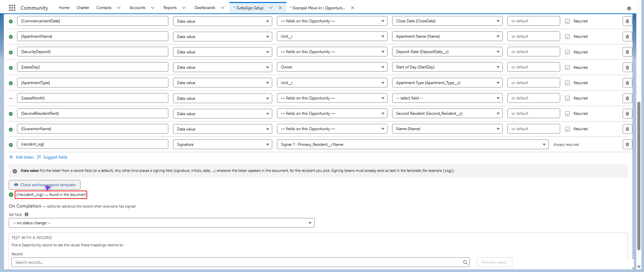
Task: Uncheck Required for {LeaseDay}
Action: [568, 67]
